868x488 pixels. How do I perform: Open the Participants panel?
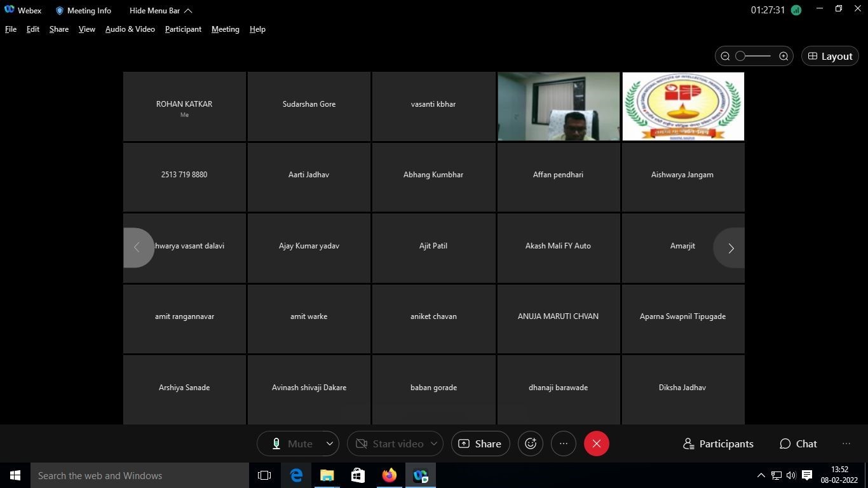pyautogui.click(x=718, y=444)
